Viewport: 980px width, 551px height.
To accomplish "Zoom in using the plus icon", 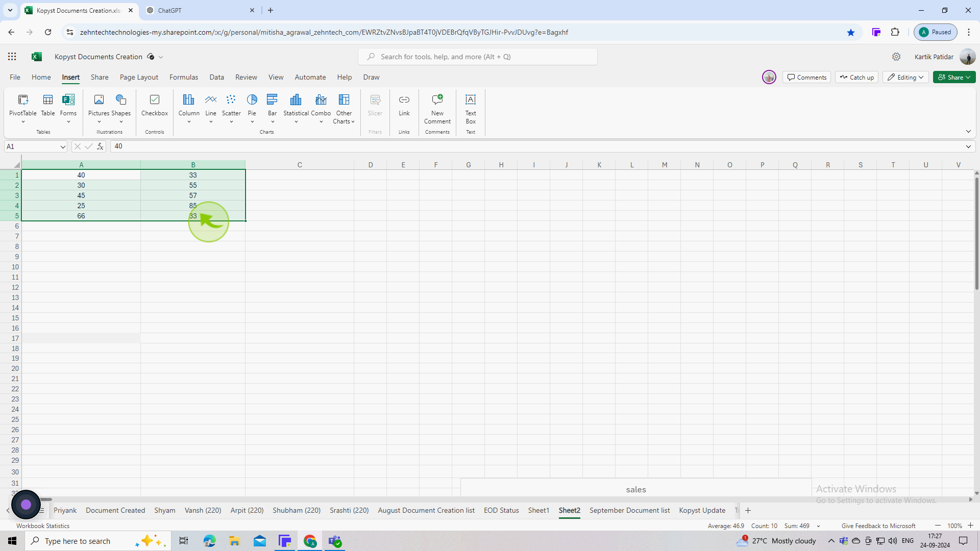I will click(970, 525).
